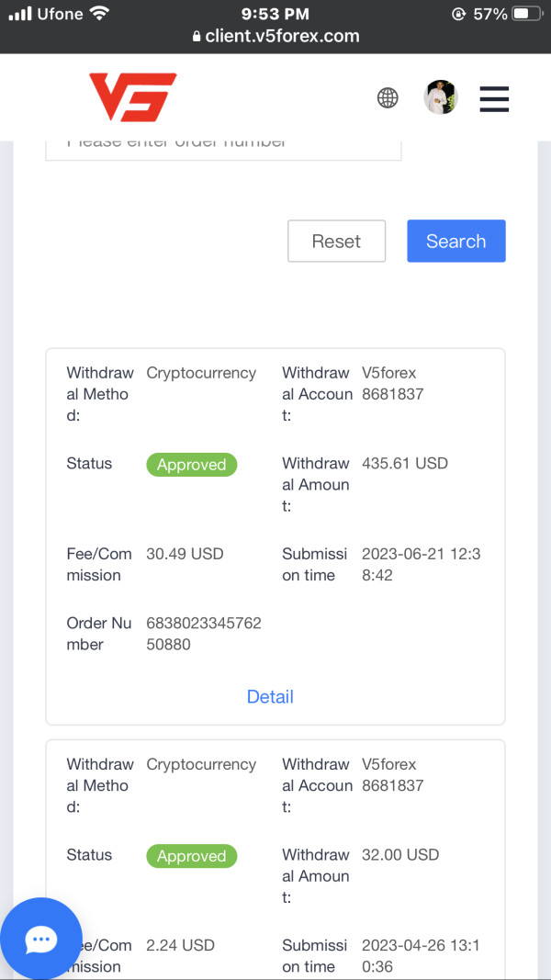This screenshot has height=980, width=551.
Task: Select order number 683802334576250880
Action: pyautogui.click(x=204, y=634)
